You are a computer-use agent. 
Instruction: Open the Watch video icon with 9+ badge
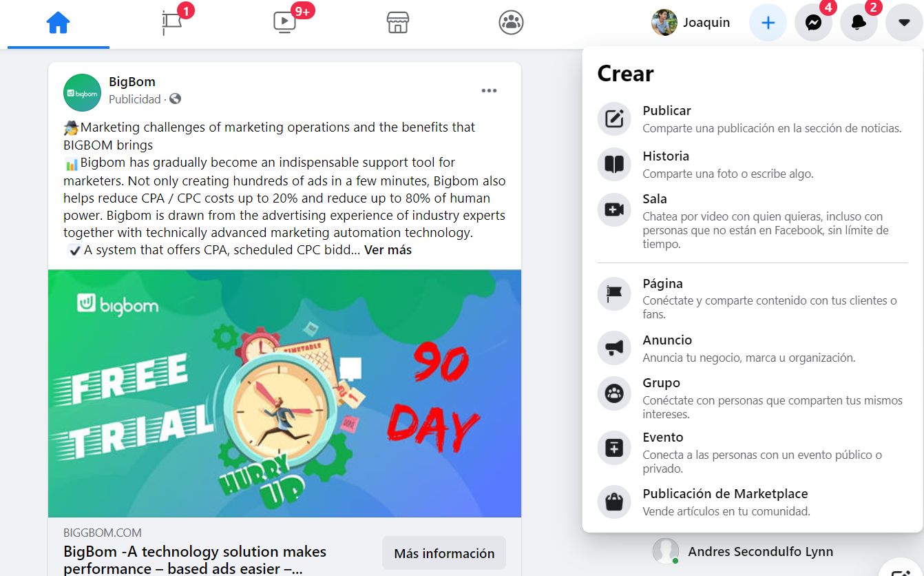[x=285, y=23]
